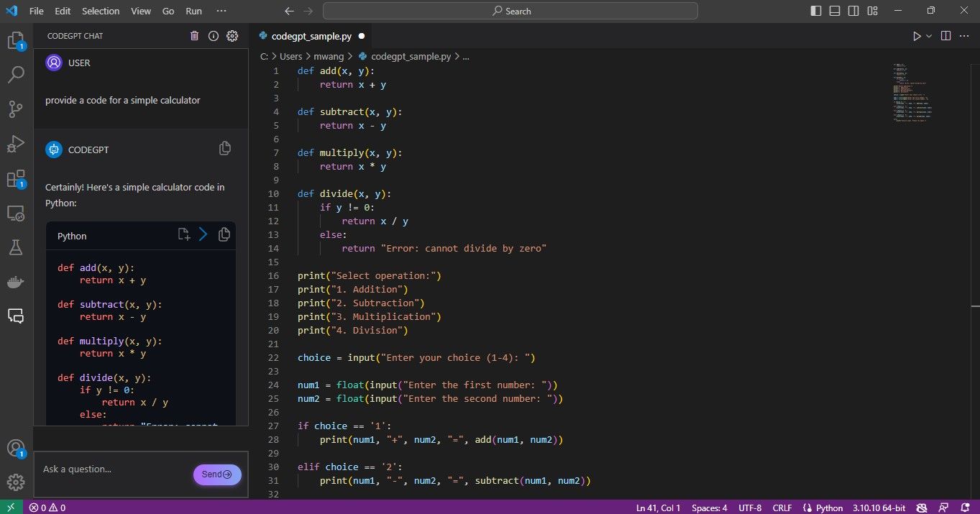Open the editor more actions menu

(x=964, y=35)
